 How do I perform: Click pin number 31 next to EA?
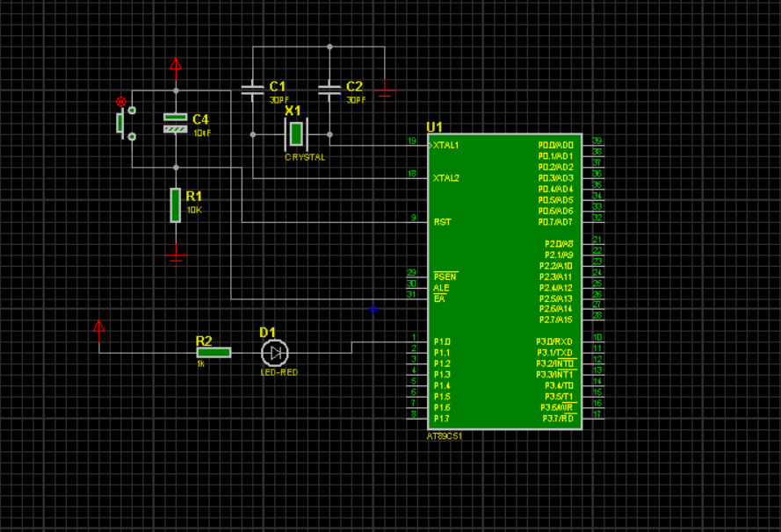pos(411,295)
